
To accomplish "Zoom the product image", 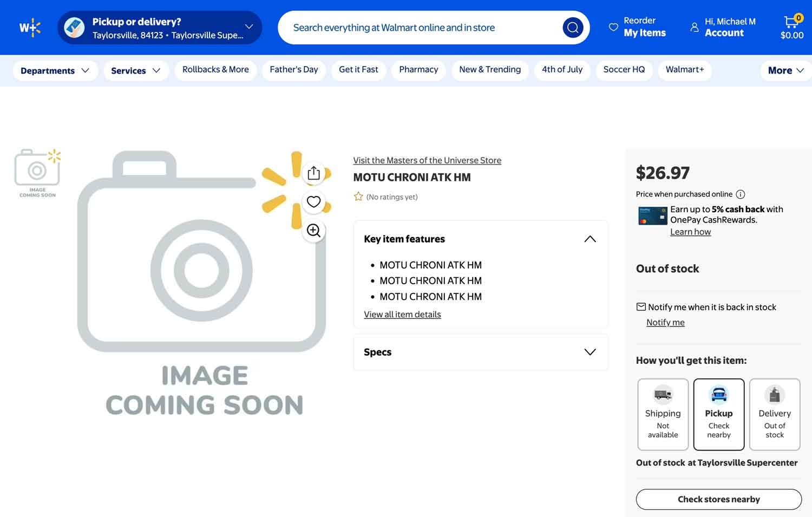I will (x=313, y=231).
